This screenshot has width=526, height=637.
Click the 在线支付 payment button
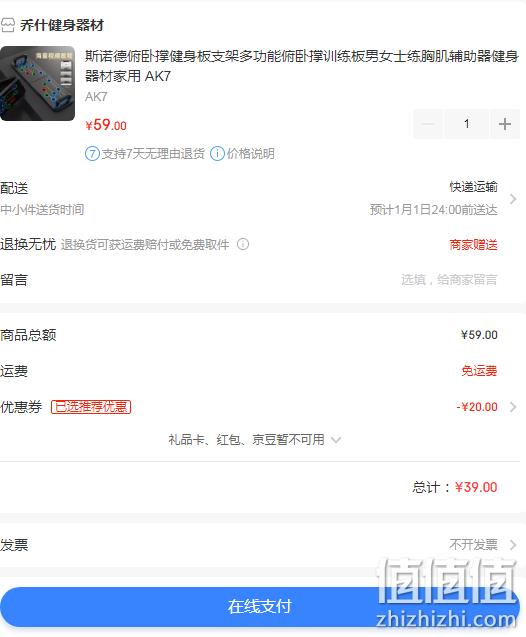(x=260, y=607)
